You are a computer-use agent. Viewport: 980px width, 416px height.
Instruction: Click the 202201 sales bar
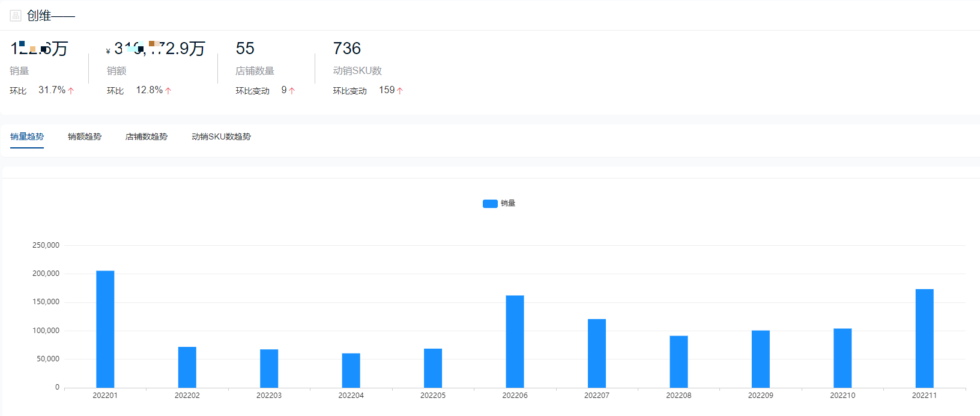(105, 329)
